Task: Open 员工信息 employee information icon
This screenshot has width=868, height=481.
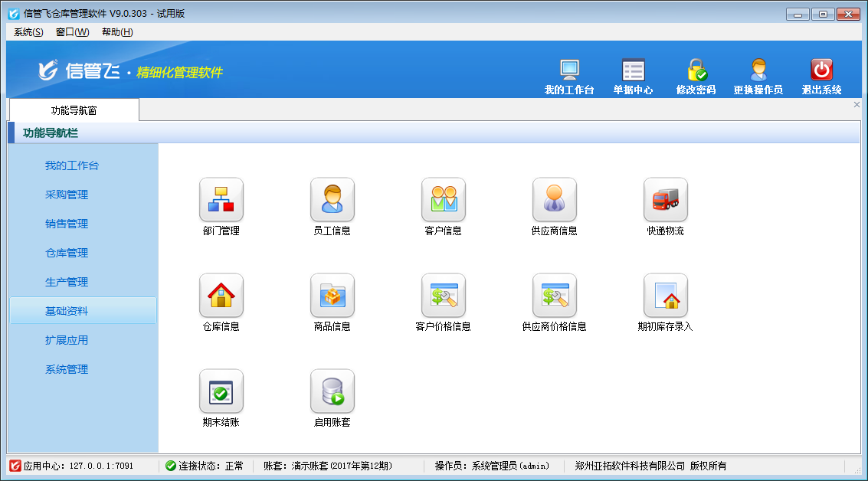Action: [332, 200]
